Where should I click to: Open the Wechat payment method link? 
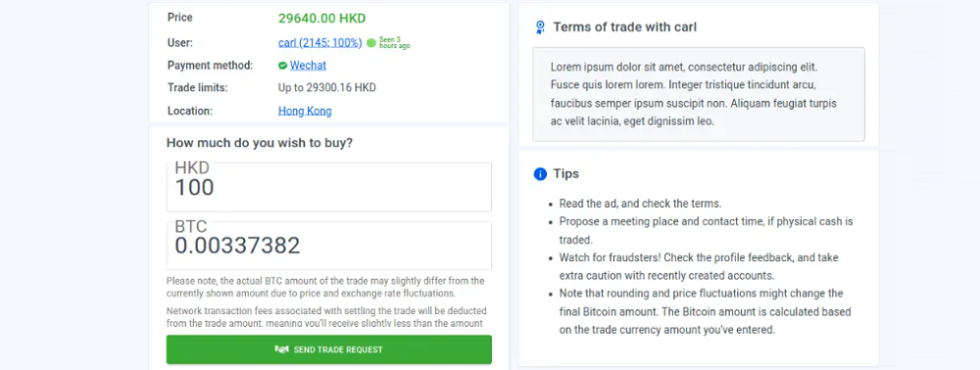coord(308,66)
